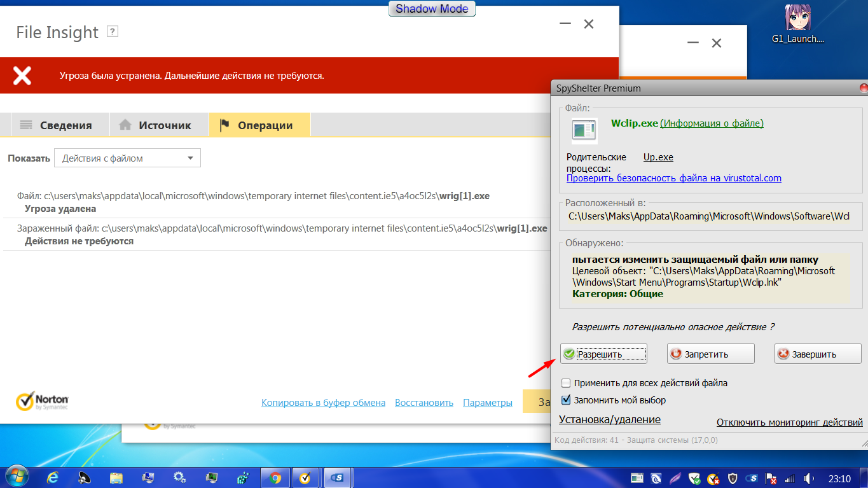Image resolution: width=868 pixels, height=488 pixels.
Task: Open the Windows Start menu
Action: (x=16, y=477)
